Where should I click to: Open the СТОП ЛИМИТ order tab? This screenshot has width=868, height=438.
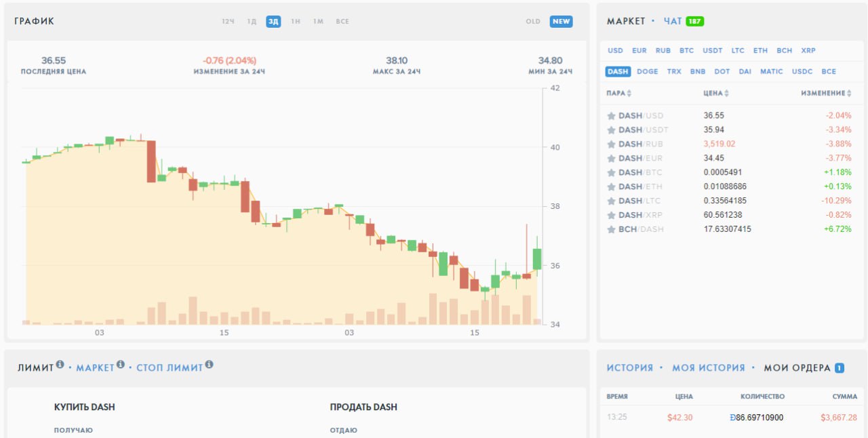[x=170, y=368]
